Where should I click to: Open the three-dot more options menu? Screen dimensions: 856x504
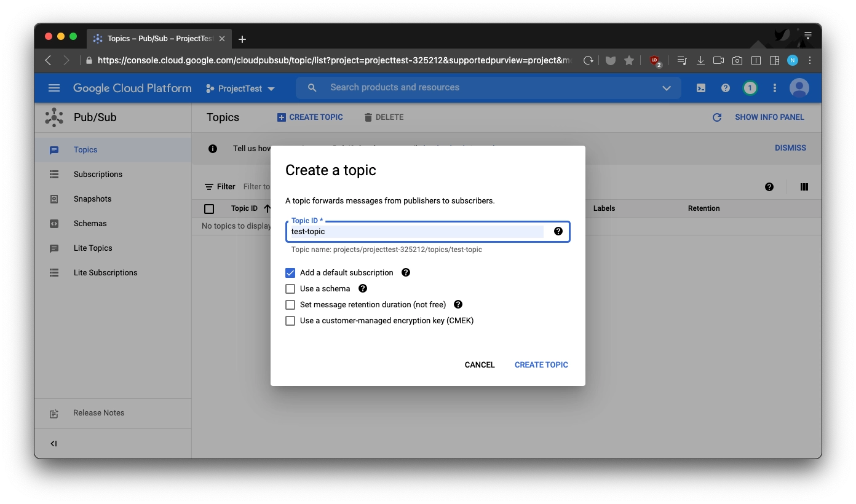775,88
